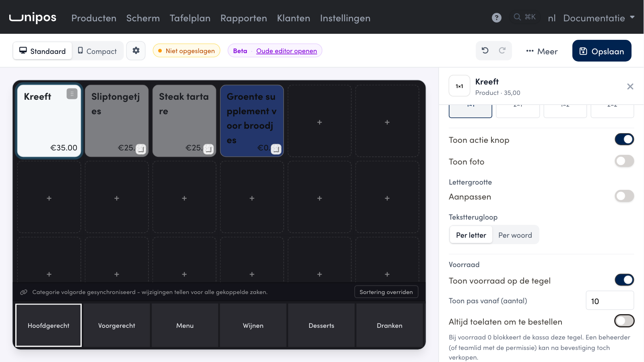The image size is (644, 362).
Task: Select the Groente supplement tile
Action: click(252, 121)
